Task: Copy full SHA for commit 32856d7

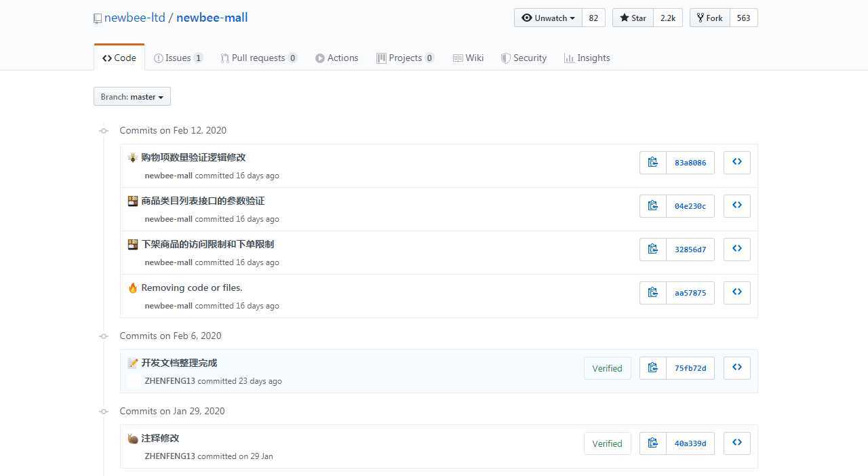Action: coord(653,250)
